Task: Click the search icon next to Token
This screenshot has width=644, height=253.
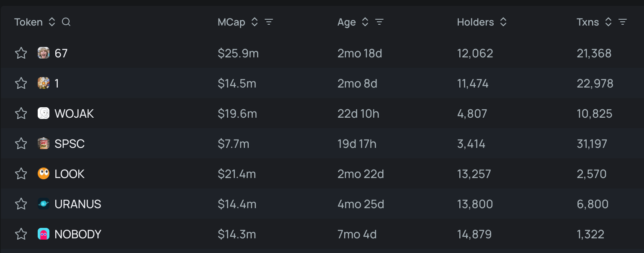Action: (66, 22)
